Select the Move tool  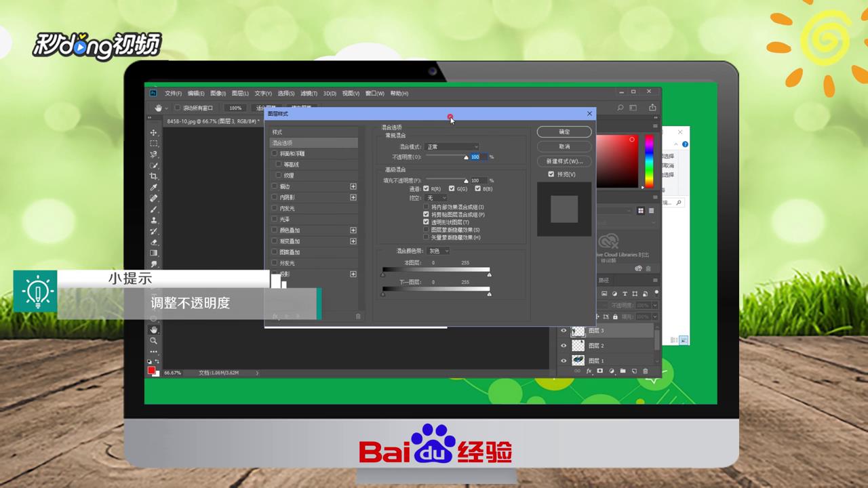point(154,132)
